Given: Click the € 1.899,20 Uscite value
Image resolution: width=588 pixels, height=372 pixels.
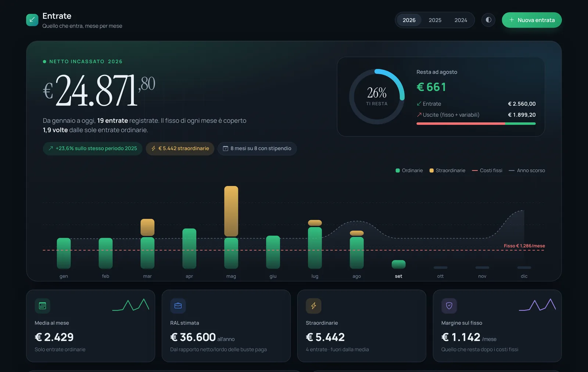Looking at the screenshot, I should pyautogui.click(x=522, y=115).
